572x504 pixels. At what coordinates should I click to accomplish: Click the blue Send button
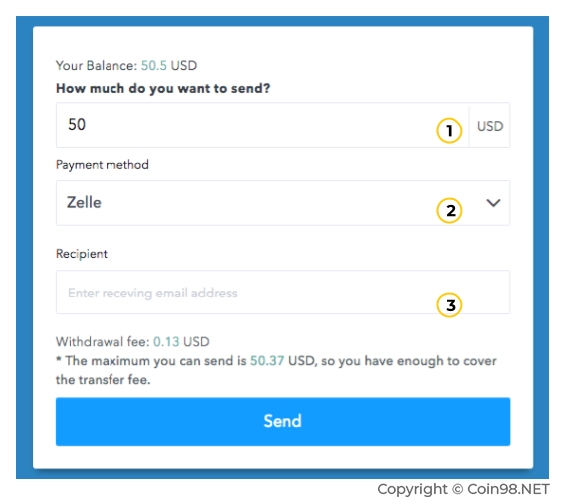tap(283, 421)
